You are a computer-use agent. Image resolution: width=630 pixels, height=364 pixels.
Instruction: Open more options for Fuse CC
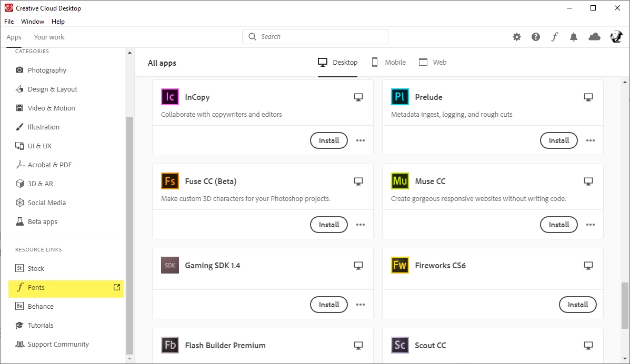click(361, 225)
